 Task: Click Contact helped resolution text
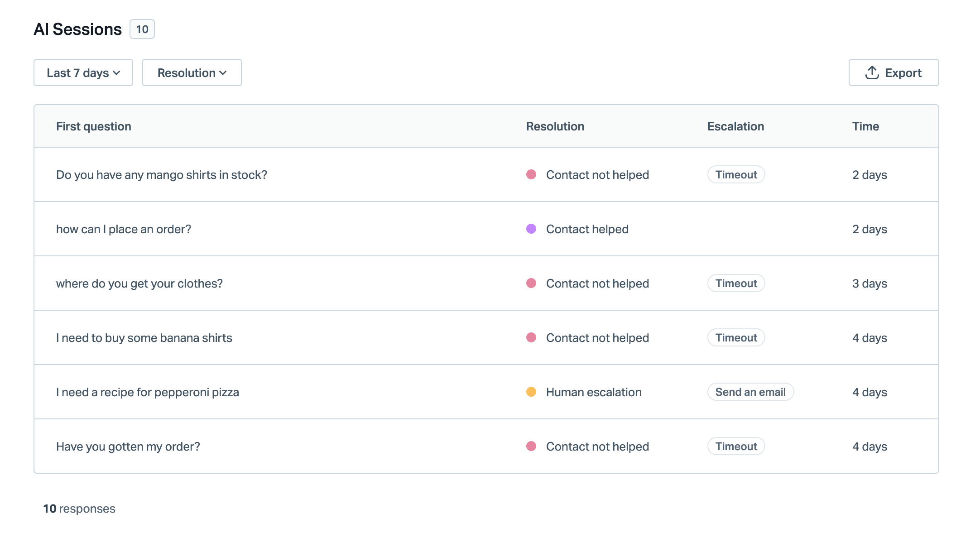coord(587,229)
